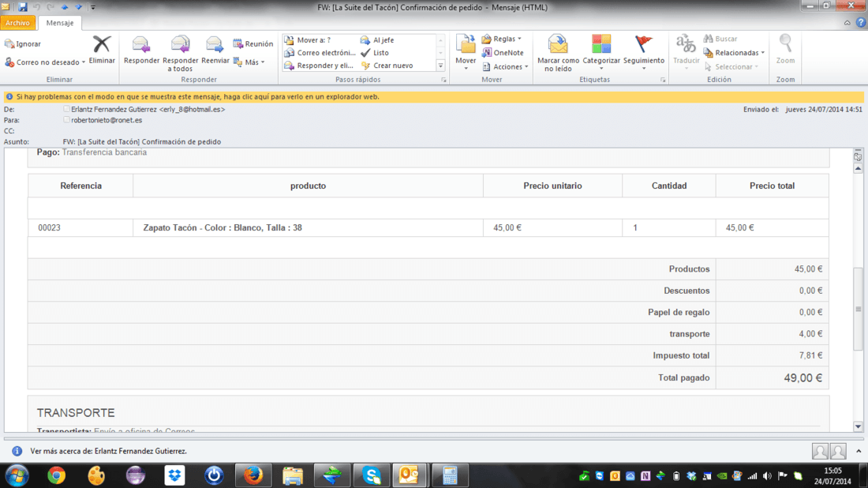Select the Correo electróni... quick step
Image resolution: width=868 pixels, height=488 pixels.
coord(320,53)
